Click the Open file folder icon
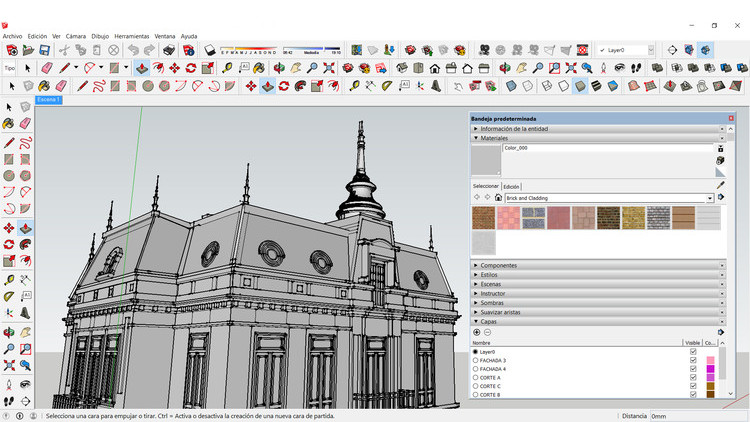 [28, 50]
